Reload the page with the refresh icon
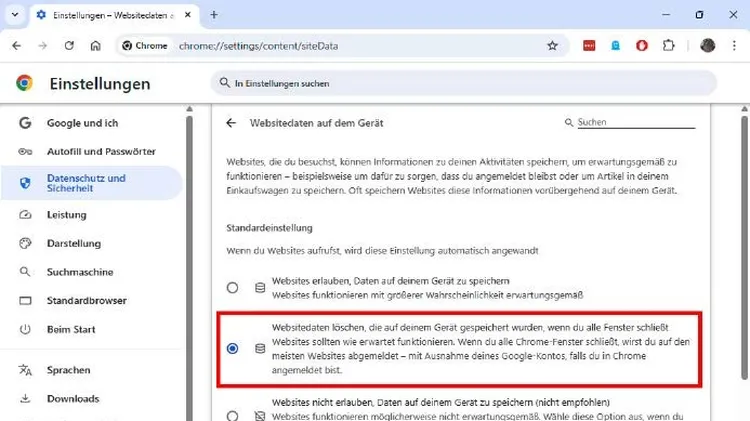Viewport: 750px width, 421px height. pos(69,45)
